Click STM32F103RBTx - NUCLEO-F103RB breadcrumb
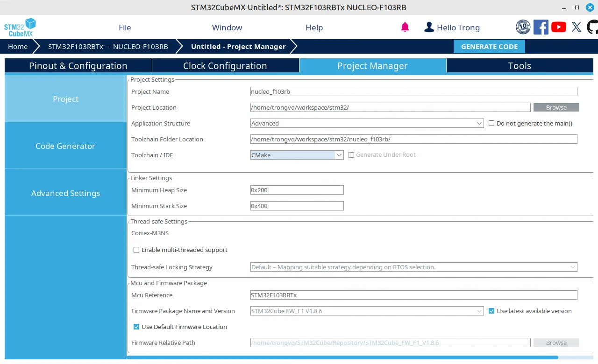The width and height of the screenshot is (598, 364). pos(108,47)
